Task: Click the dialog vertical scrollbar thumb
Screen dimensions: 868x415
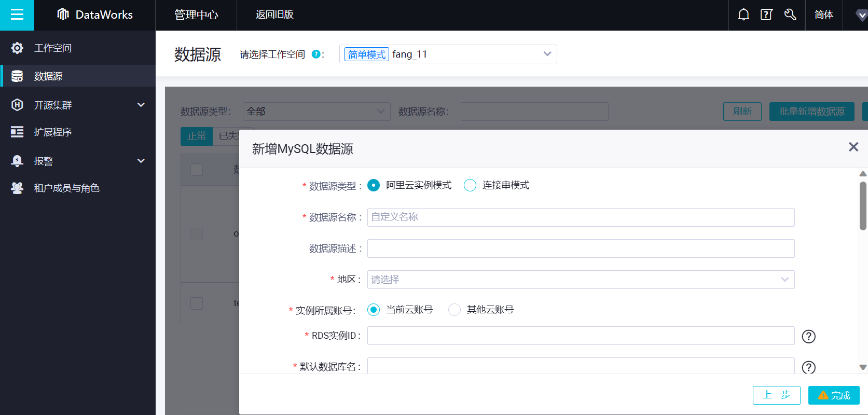Action: point(863,205)
